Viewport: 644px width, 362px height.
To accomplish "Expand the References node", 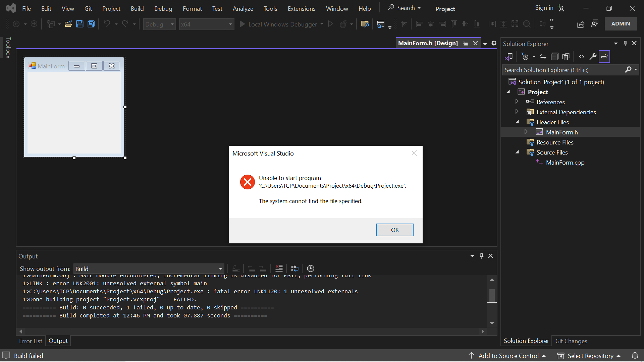I will coord(517,102).
